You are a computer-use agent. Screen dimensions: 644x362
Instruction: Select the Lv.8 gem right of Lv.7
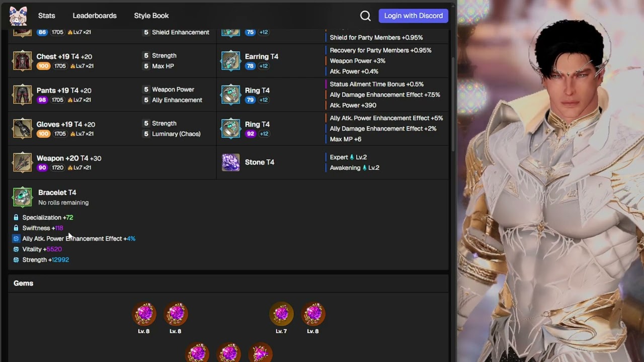pyautogui.click(x=313, y=314)
